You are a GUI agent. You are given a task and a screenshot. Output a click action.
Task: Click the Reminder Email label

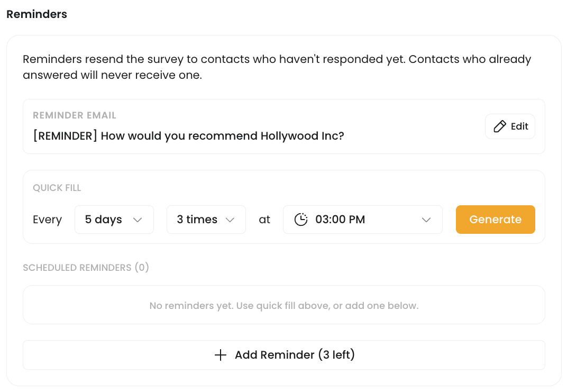tap(75, 115)
